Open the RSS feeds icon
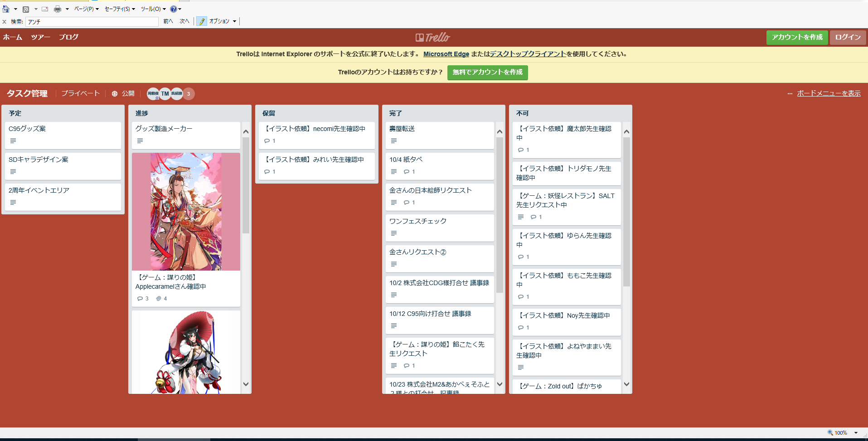 click(x=26, y=9)
